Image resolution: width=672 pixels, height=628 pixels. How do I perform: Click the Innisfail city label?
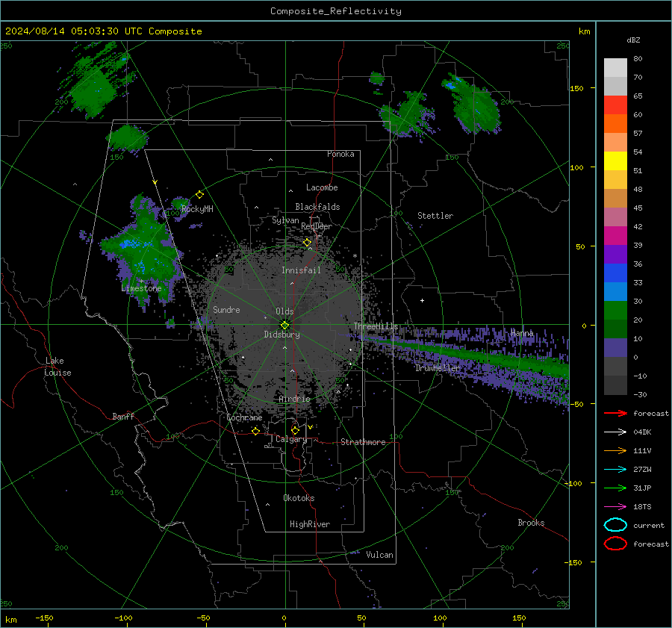tap(301, 270)
